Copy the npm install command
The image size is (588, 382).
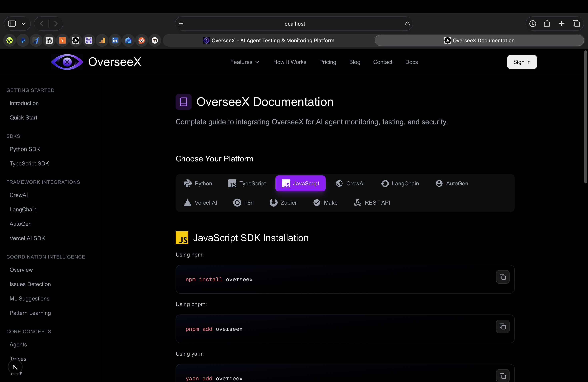click(503, 277)
